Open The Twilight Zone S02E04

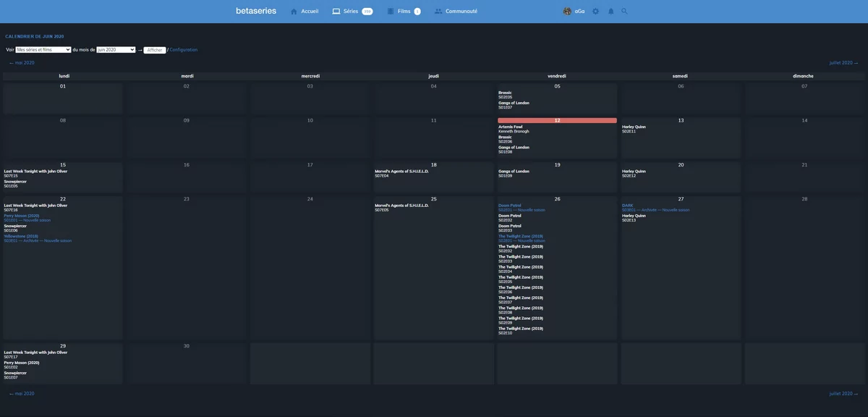point(520,269)
